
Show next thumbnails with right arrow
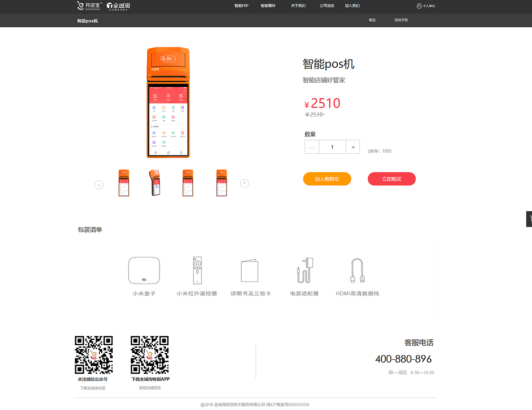tap(244, 183)
